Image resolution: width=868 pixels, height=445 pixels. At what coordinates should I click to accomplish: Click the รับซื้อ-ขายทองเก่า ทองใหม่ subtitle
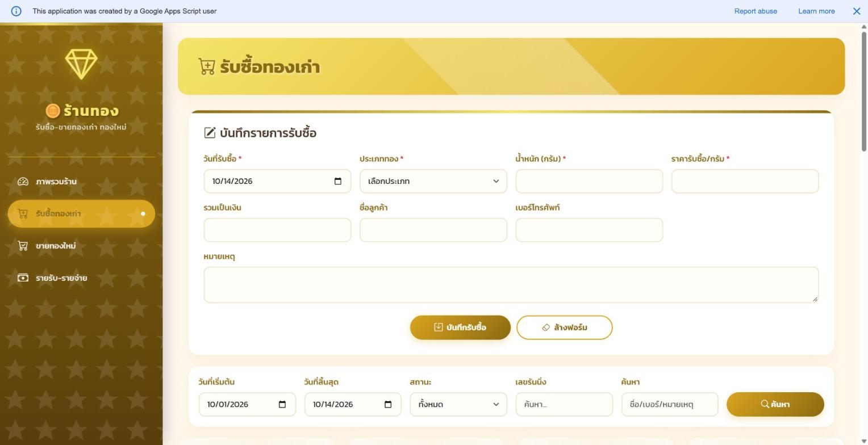pos(81,127)
